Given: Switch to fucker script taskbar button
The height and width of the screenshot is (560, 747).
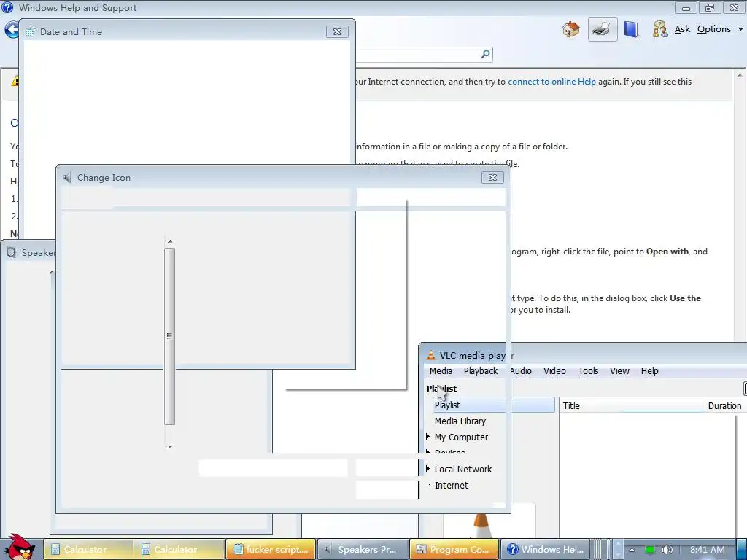Looking at the screenshot, I should 271,550.
